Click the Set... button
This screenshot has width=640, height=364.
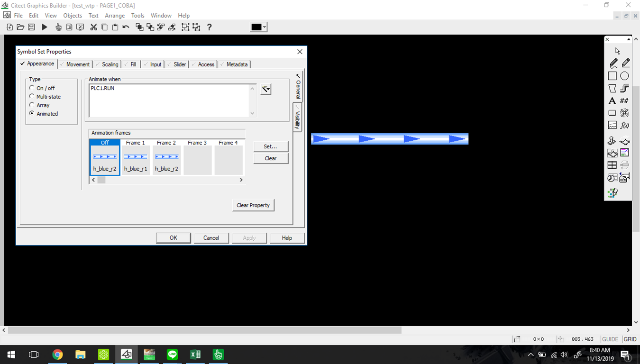pos(270,146)
